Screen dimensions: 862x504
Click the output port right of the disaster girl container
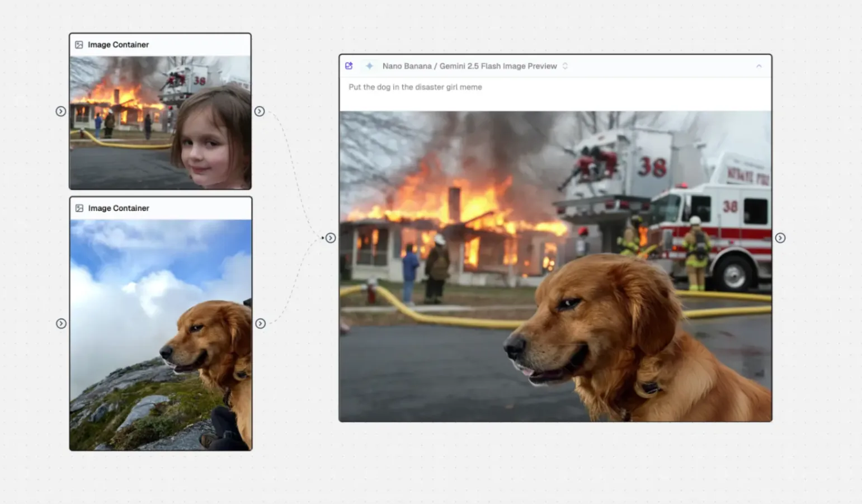pyautogui.click(x=260, y=111)
